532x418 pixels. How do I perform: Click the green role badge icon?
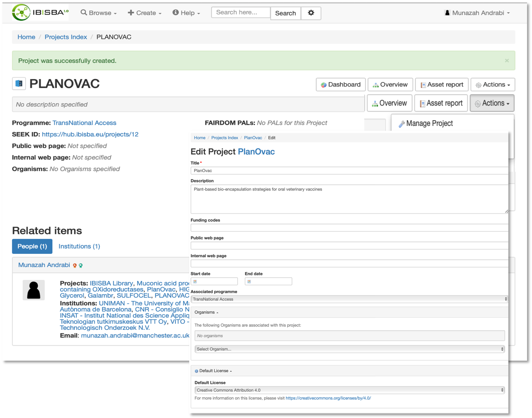(x=80, y=266)
